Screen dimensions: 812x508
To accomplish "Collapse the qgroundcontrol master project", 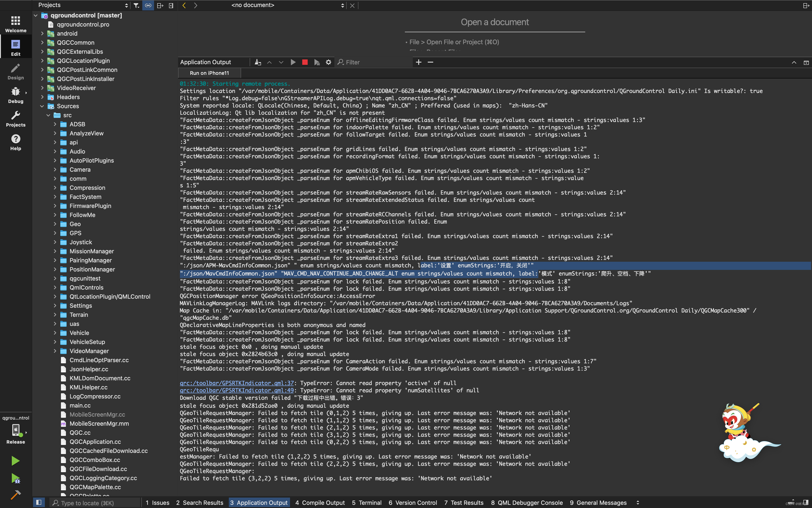I will click(x=36, y=15).
